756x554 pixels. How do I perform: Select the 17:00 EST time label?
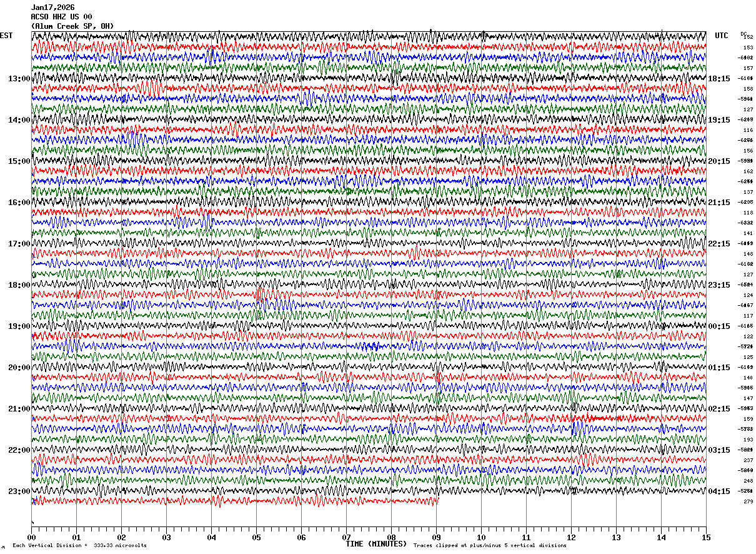click(x=19, y=244)
